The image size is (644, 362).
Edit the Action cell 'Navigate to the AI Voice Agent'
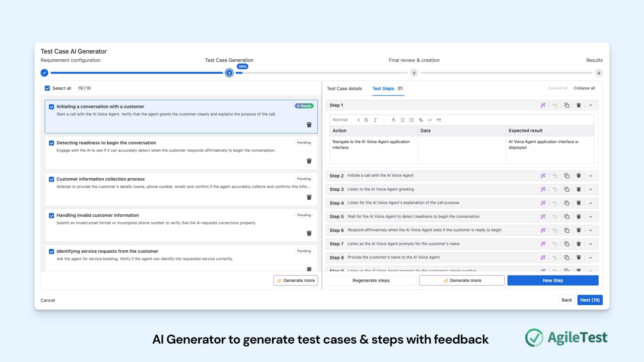(374, 149)
